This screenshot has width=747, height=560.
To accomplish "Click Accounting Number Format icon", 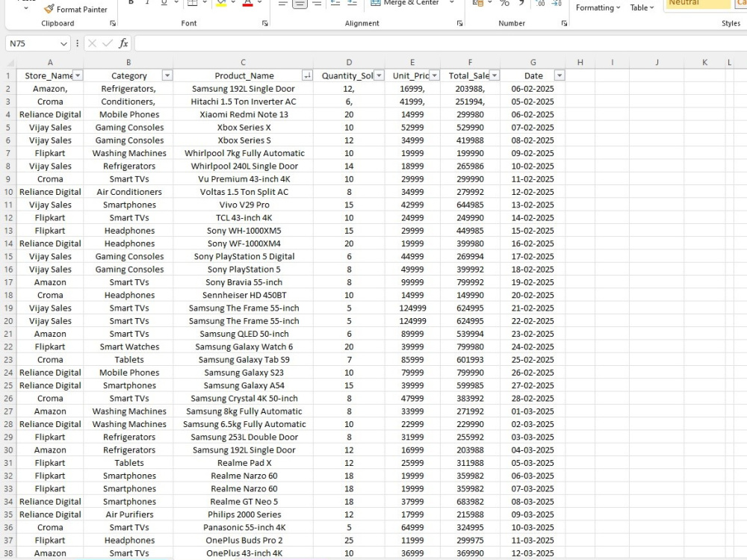I will point(477,3).
